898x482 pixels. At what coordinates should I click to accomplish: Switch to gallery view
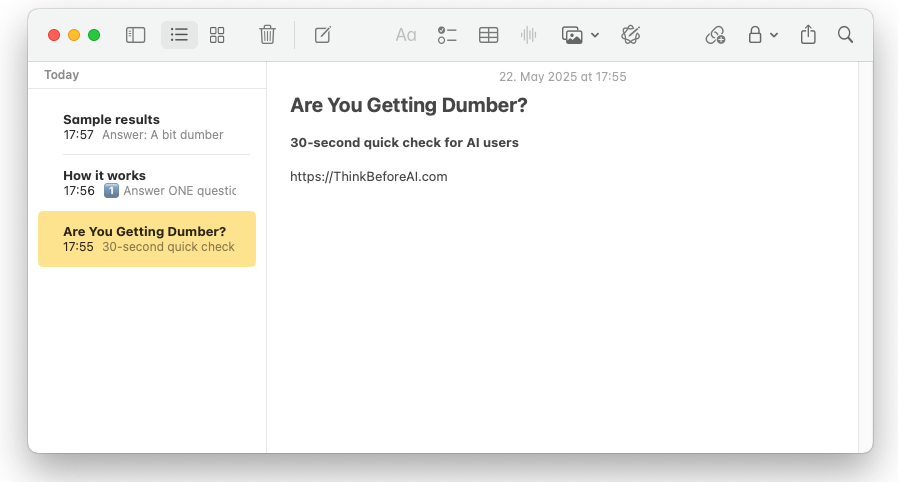pyautogui.click(x=217, y=35)
